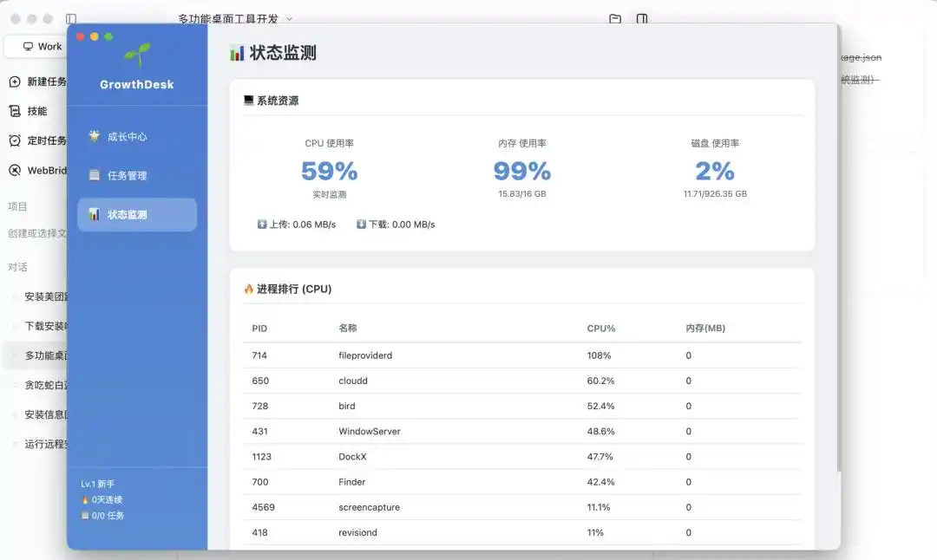Click the CPU% column header
Image resolution: width=937 pixels, height=560 pixels.
pyautogui.click(x=601, y=329)
